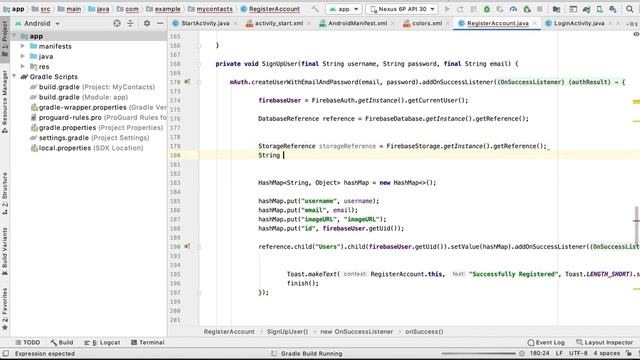Switch to the AndroidManifest.xml tab
640x360 pixels.
pyautogui.click(x=358, y=24)
